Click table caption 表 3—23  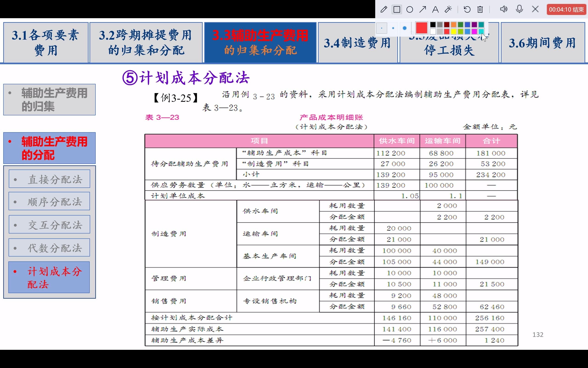tap(162, 117)
